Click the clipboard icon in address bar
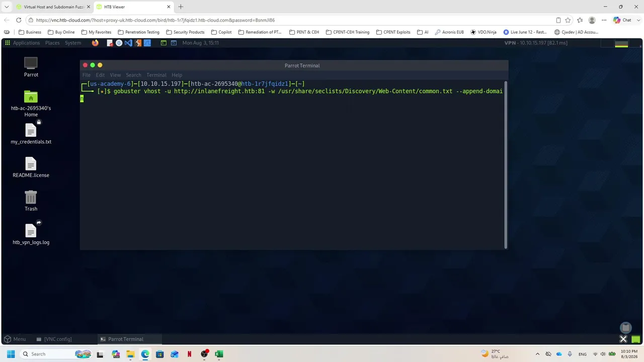This screenshot has height=362, width=644. point(558,20)
